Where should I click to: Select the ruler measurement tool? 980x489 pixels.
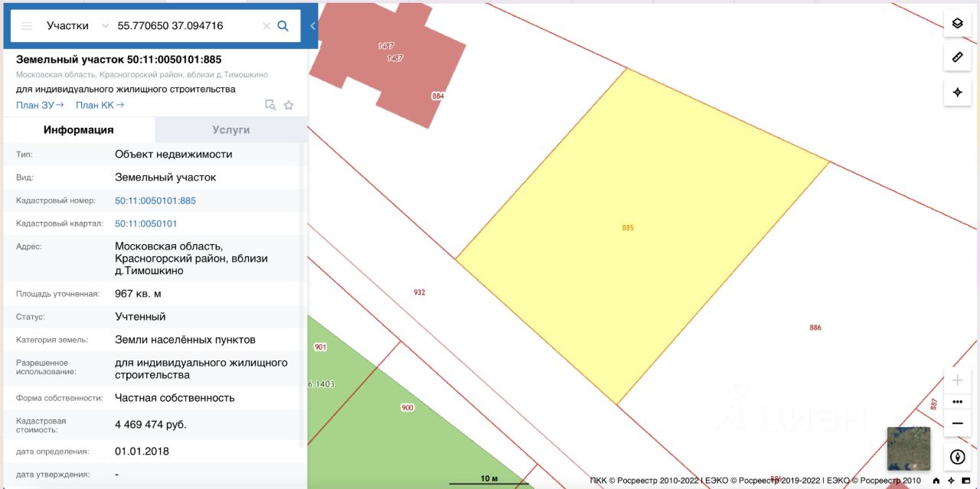pyautogui.click(x=957, y=57)
